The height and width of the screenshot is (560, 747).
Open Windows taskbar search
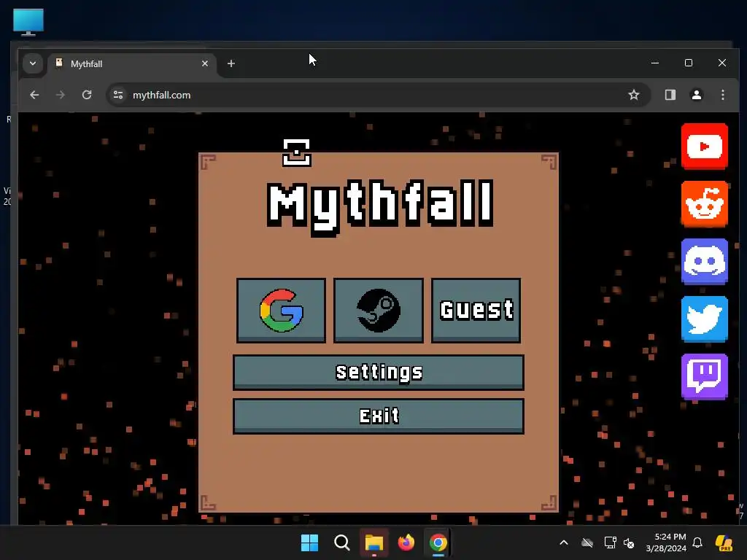click(x=341, y=542)
